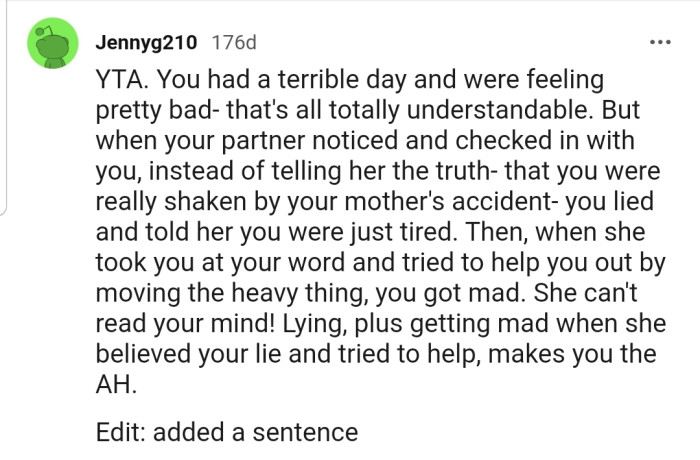Click the Jennyg210 username link
Viewport: 700px width, 460px height.
[148, 43]
